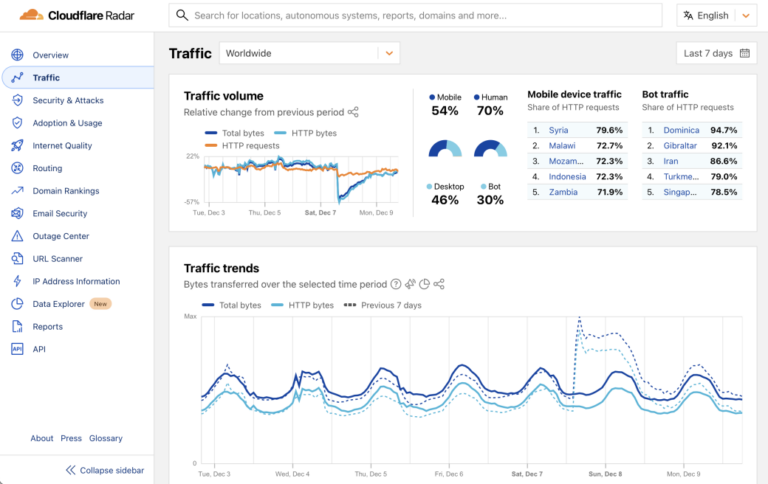
Task: Click the Reports document icon
Action: pos(17,326)
